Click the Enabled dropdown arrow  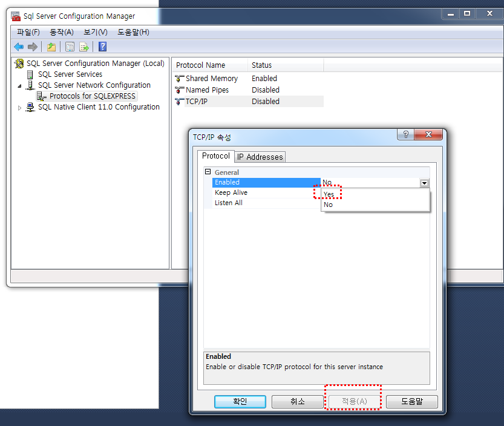[424, 183]
